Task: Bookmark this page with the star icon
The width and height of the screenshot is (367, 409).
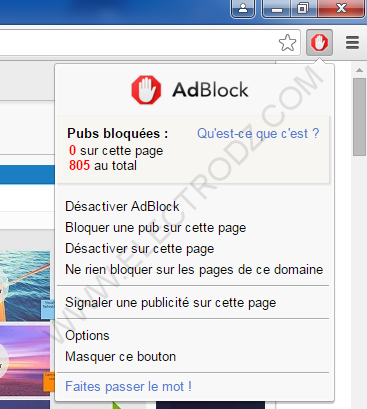Action: (287, 43)
